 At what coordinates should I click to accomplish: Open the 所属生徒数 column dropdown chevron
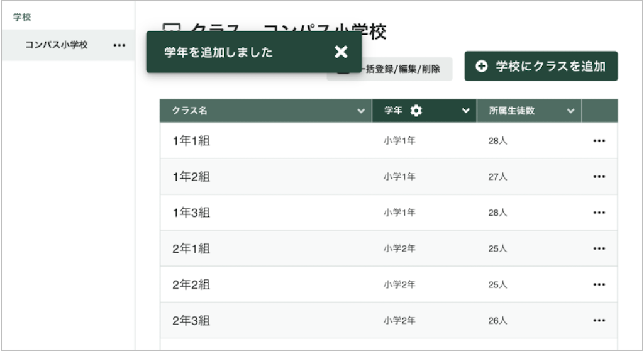click(570, 111)
